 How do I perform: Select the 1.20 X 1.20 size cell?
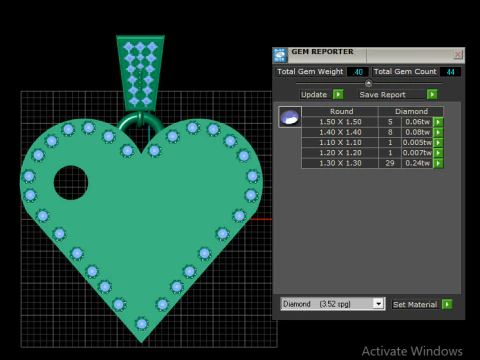[340, 153]
